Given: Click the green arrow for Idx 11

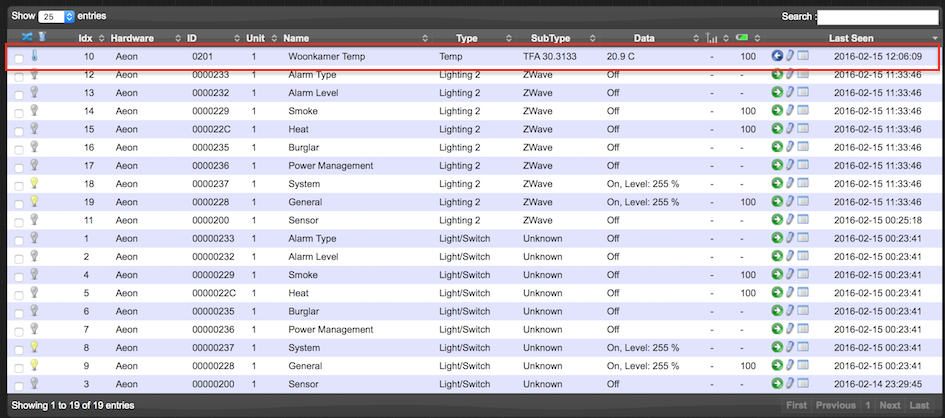Looking at the screenshot, I should click(x=777, y=219).
